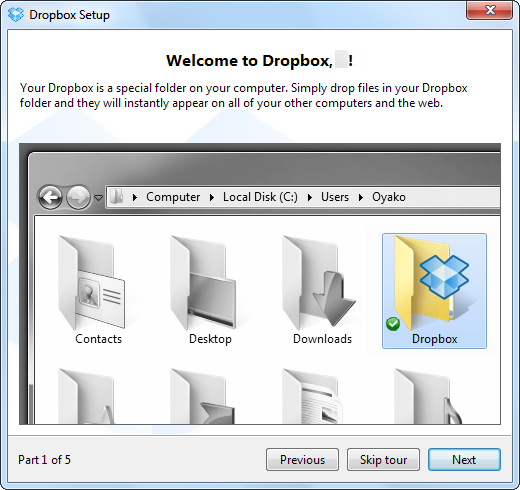Expand the arrow before Oyako breadcrumb

(361, 197)
